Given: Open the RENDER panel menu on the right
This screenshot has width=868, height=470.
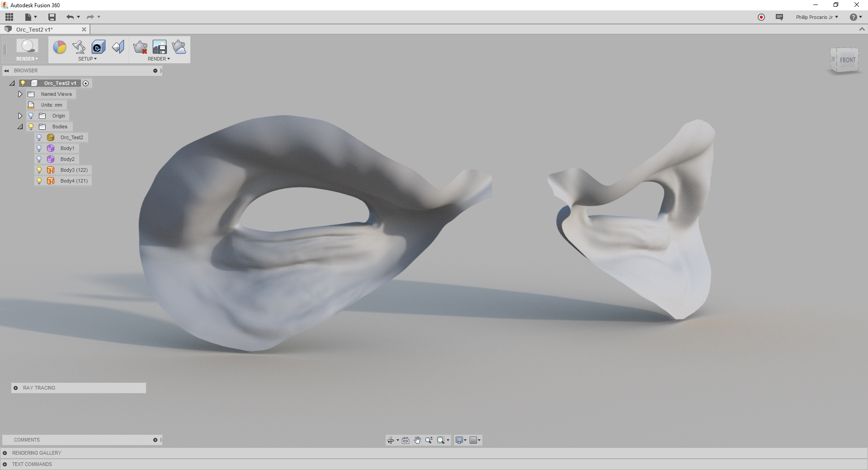Looking at the screenshot, I should (159, 59).
